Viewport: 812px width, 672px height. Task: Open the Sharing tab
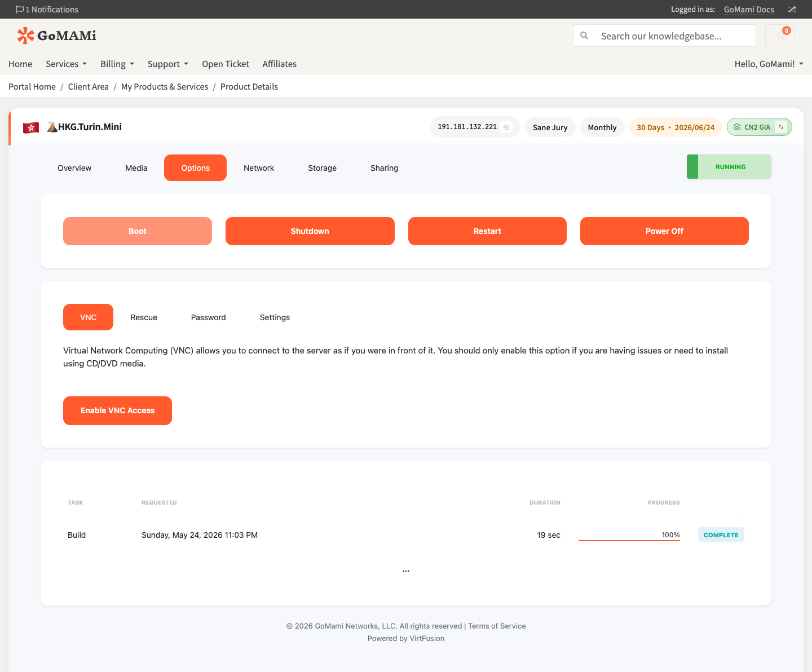385,168
